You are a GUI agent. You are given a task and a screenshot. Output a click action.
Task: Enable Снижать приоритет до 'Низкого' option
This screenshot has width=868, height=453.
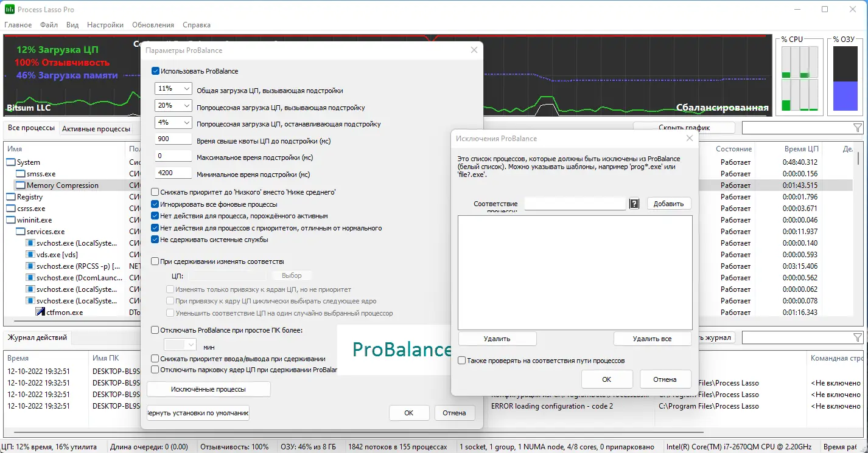coord(155,192)
